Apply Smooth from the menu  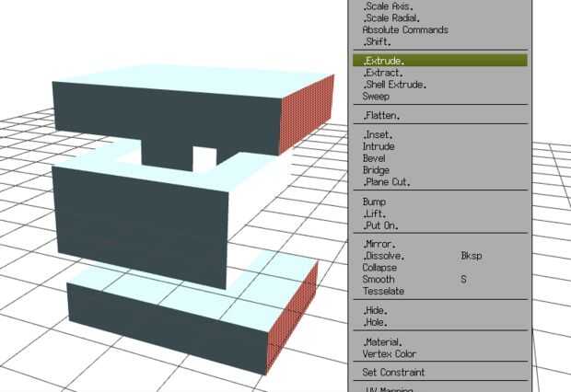[440, 279]
